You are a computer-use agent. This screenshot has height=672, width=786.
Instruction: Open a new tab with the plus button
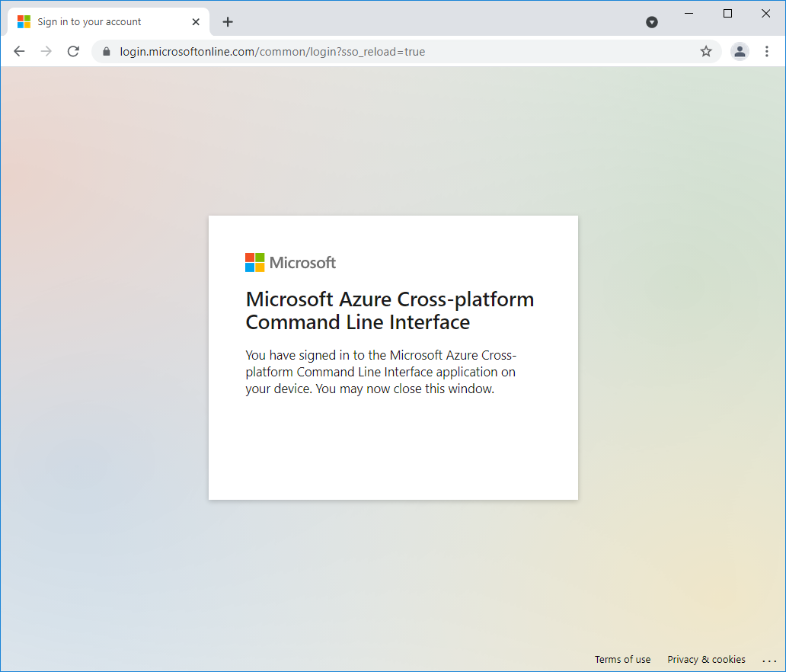(x=228, y=21)
